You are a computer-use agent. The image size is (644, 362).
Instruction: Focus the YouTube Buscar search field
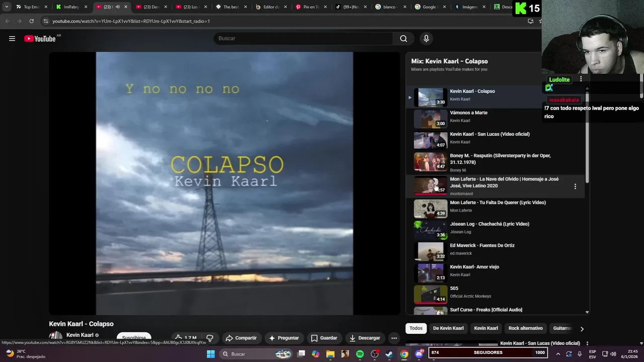[304, 39]
